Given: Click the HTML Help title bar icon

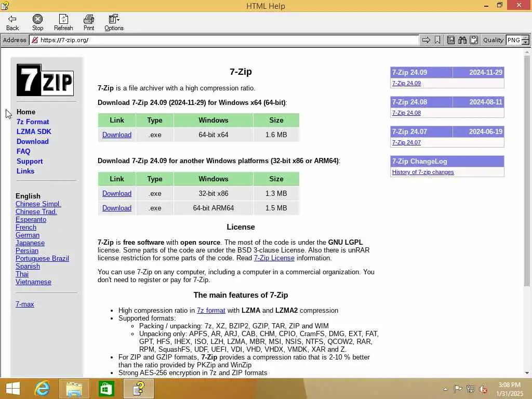Looking at the screenshot, I should 5,5.
